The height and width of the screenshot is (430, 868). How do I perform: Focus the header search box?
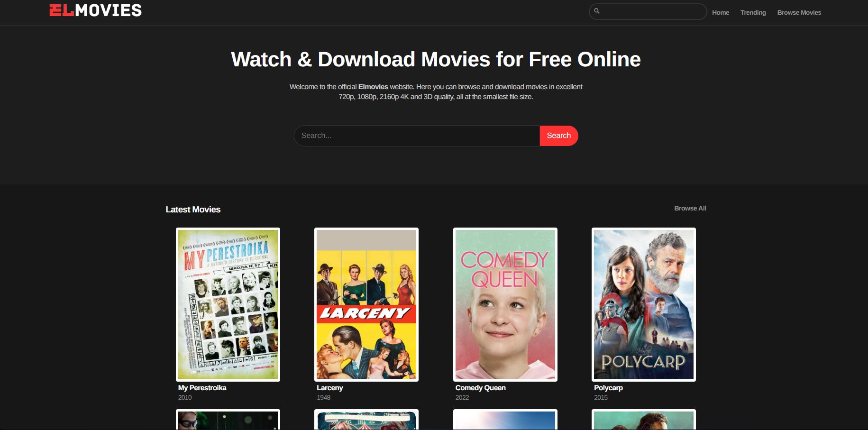[648, 11]
